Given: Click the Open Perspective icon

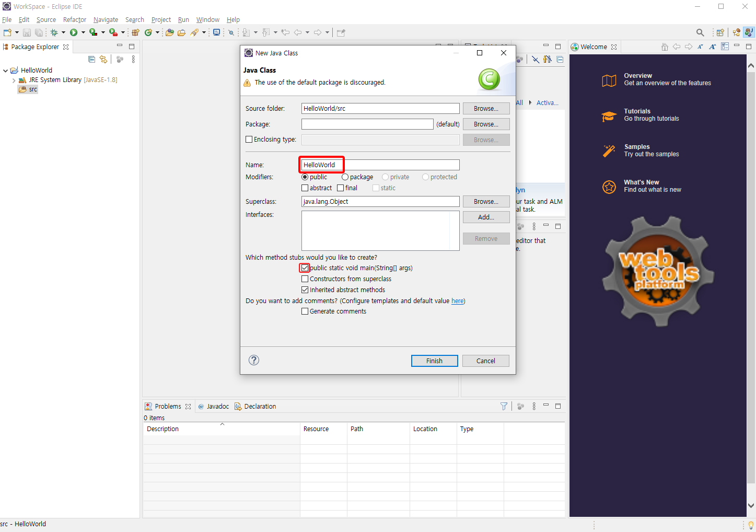Looking at the screenshot, I should (x=720, y=32).
